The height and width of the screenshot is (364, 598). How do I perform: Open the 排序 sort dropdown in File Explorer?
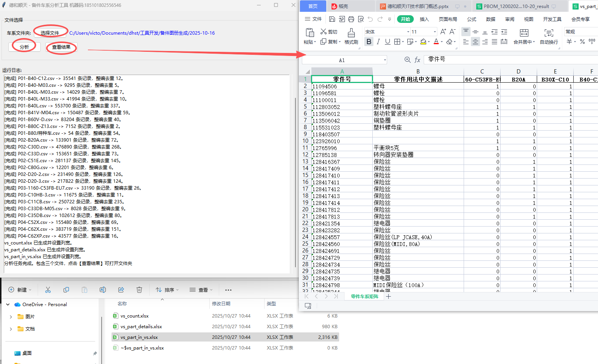[167, 290]
